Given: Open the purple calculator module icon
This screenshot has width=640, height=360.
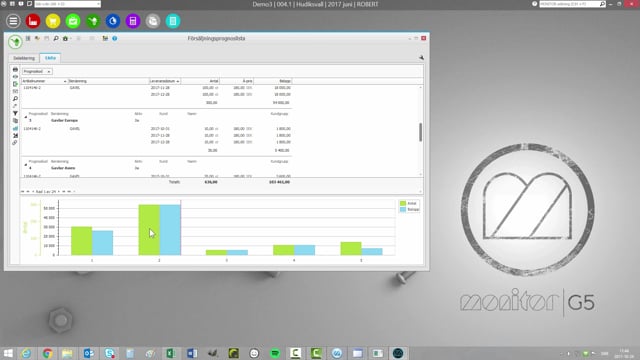Looking at the screenshot, I should [x=133, y=21].
